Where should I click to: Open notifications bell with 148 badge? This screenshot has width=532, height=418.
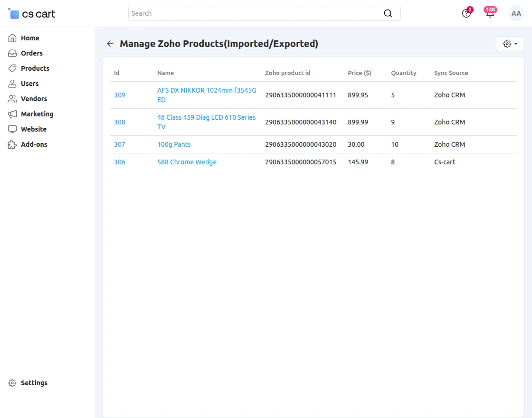(x=490, y=14)
